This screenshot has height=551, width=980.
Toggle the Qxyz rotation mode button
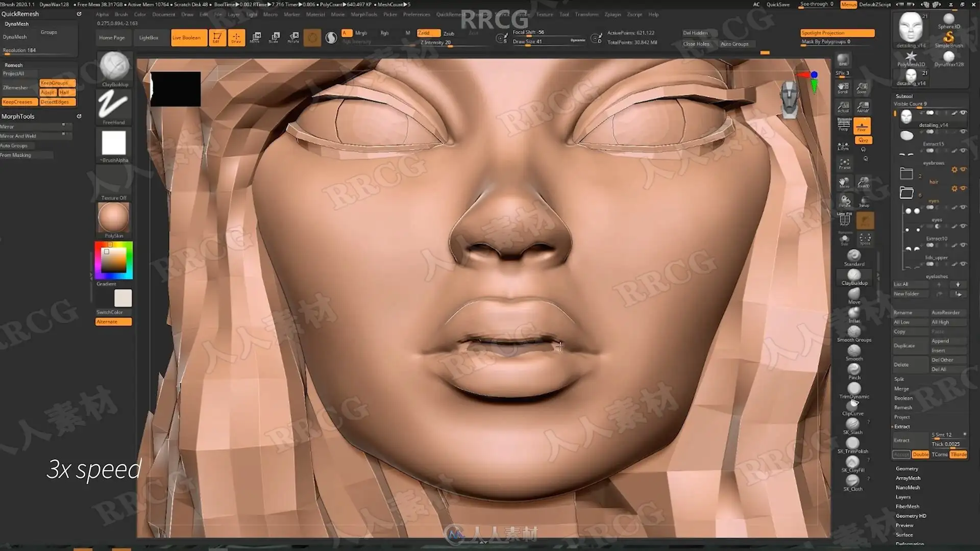pos(863,140)
